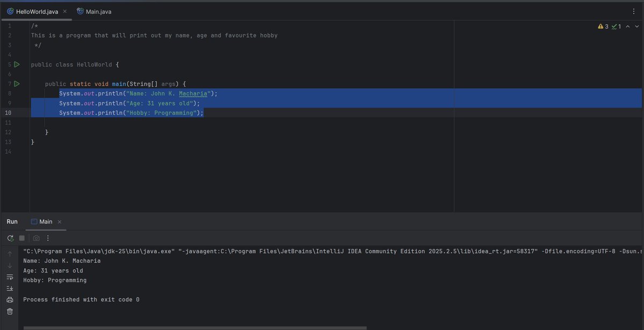This screenshot has width=644, height=330.
Task: Run the main method via gutter arrow
Action: click(x=17, y=83)
